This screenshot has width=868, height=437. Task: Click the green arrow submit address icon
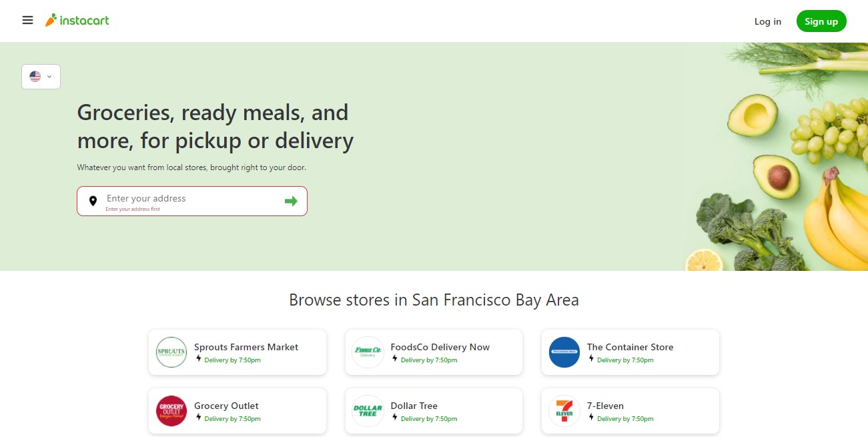[291, 201]
